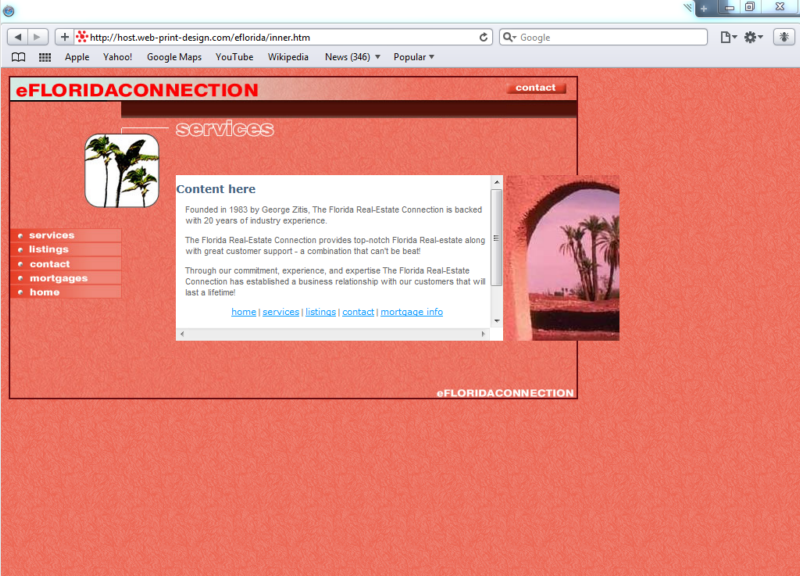This screenshot has height=576, width=800.
Task: Click the bug report icon
Action: pyautogui.click(x=784, y=37)
